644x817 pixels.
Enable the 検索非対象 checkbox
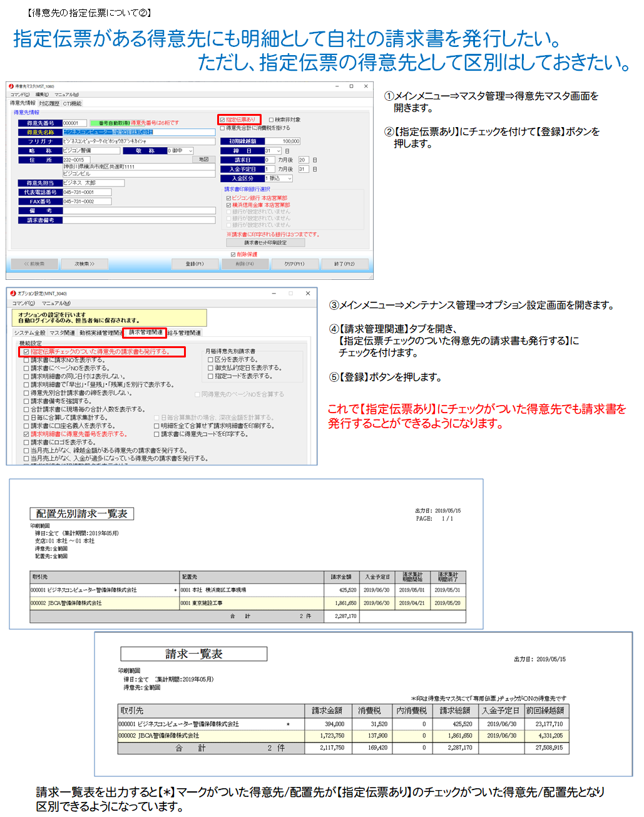click(x=272, y=120)
